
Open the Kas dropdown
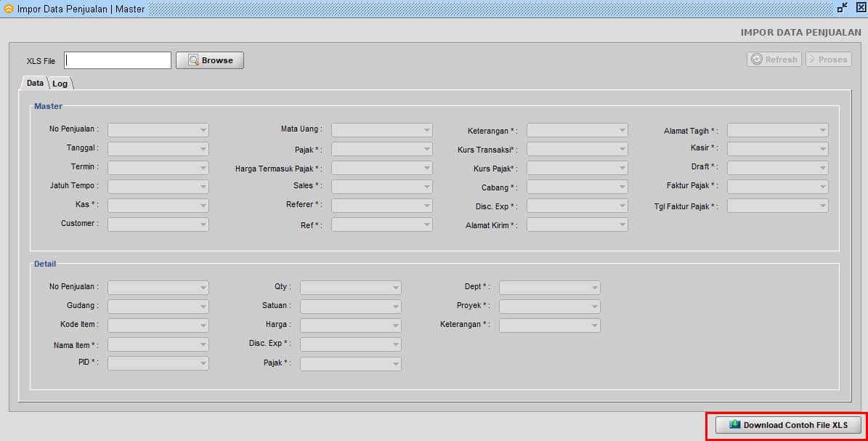[x=158, y=206]
